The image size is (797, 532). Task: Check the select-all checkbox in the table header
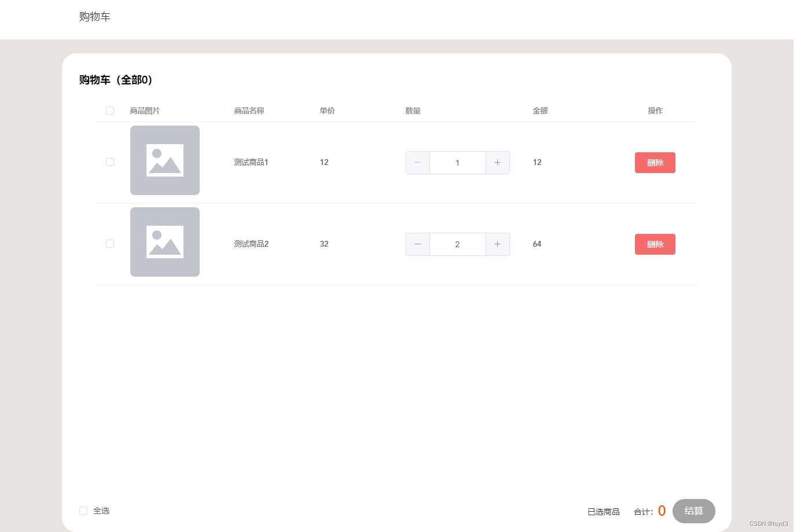tap(110, 110)
